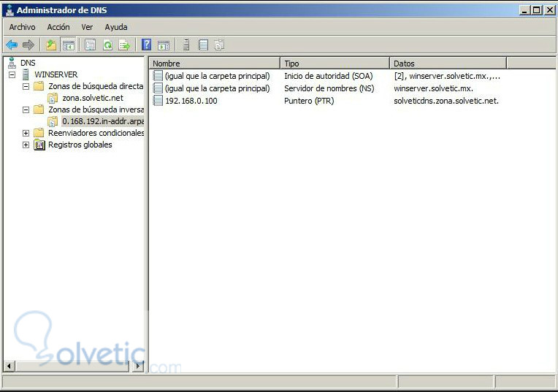Image resolution: width=558 pixels, height=392 pixels.
Task: Click 'Inicio de autoridad (SOA)' type cell
Action: 328,76
